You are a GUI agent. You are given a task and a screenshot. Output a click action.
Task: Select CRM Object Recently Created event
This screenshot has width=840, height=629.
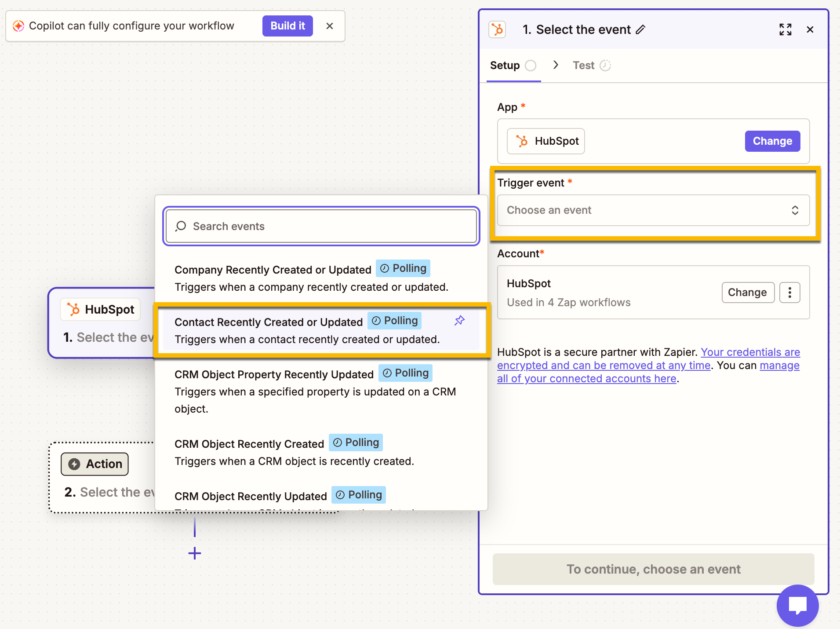tap(321, 452)
